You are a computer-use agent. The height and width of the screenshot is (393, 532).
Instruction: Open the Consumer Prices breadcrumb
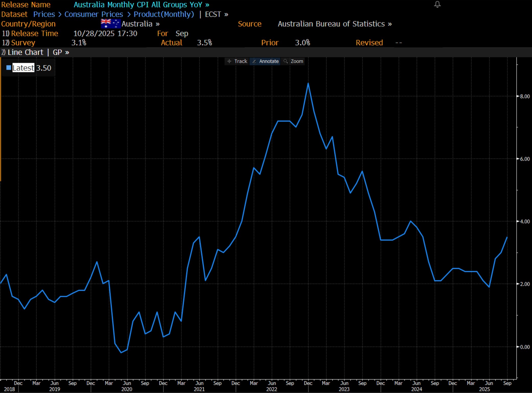94,14
